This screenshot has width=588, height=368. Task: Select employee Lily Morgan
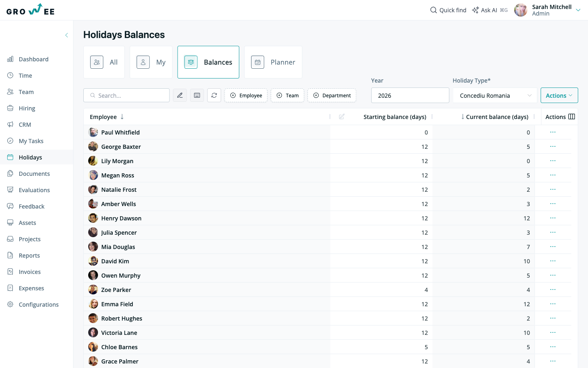click(x=117, y=161)
